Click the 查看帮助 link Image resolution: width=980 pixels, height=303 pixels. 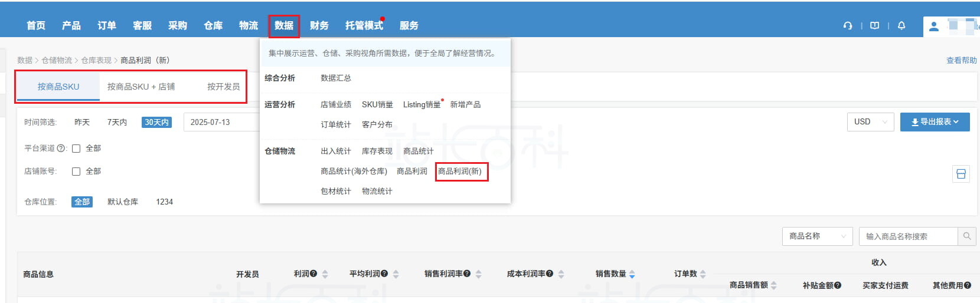tap(961, 60)
